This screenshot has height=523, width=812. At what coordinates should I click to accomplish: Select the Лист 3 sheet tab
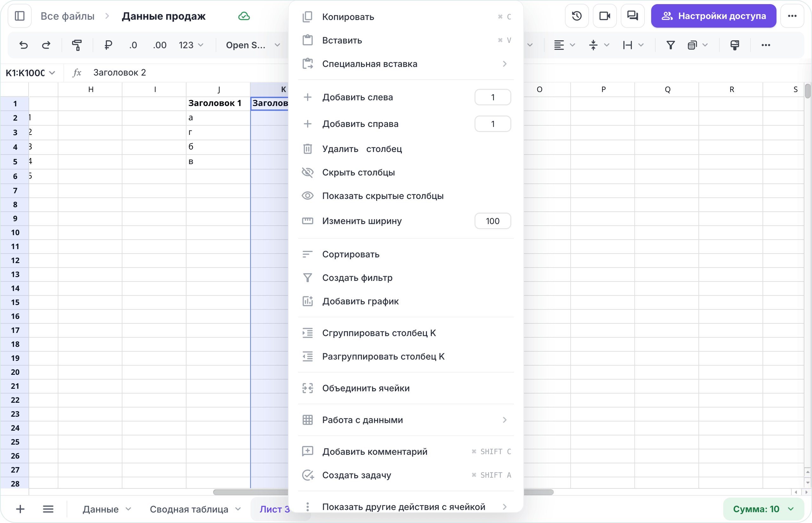(274, 509)
